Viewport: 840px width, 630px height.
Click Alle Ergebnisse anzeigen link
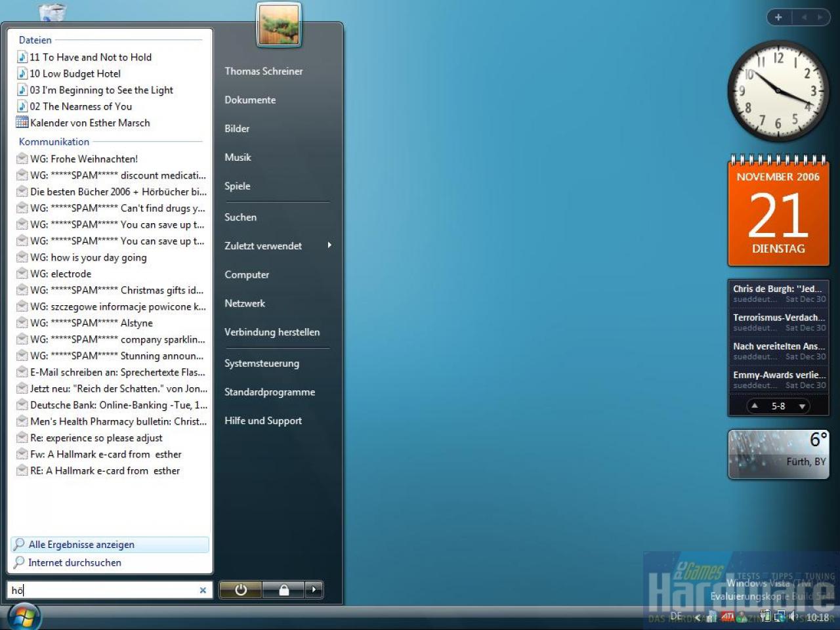81,545
